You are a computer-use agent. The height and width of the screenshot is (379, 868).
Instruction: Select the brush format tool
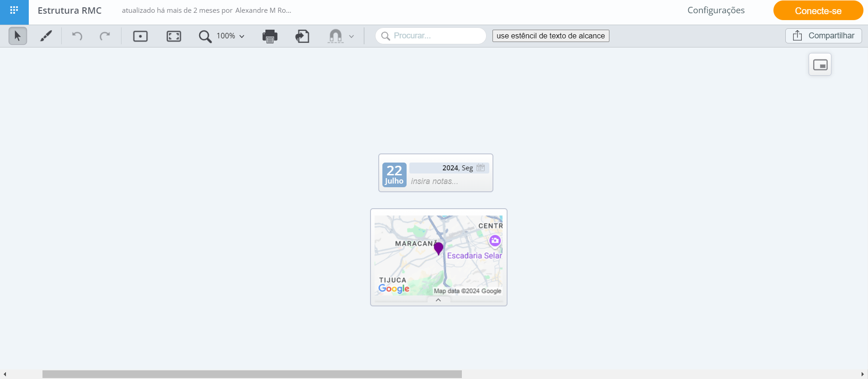pyautogui.click(x=46, y=36)
